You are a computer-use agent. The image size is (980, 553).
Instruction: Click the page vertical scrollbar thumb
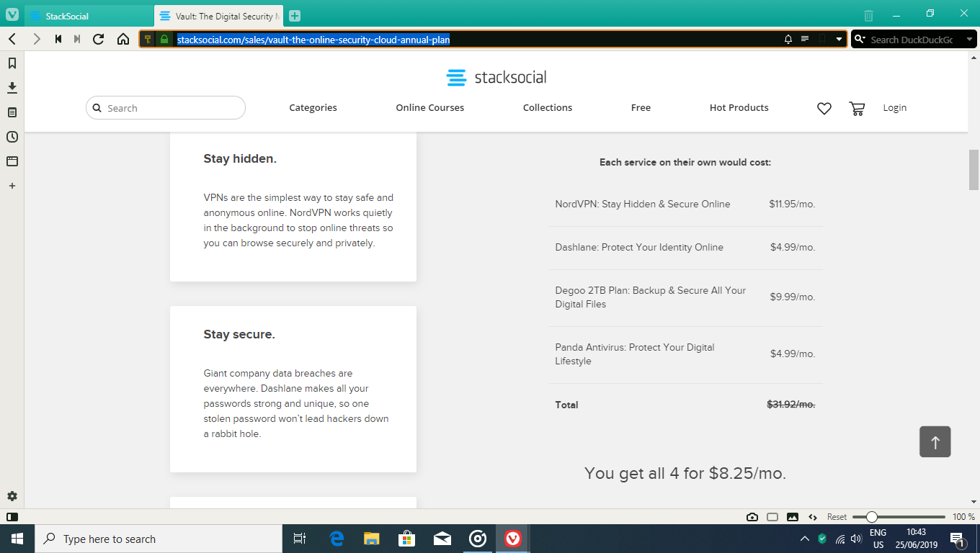(x=974, y=170)
